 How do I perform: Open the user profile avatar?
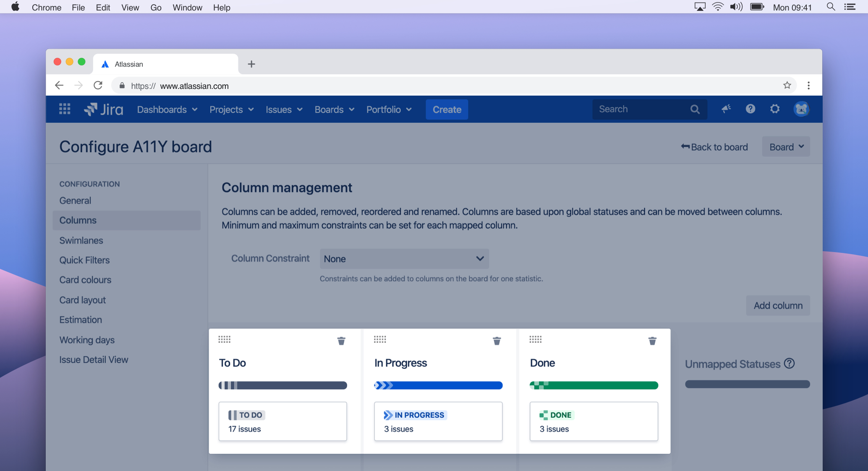(x=801, y=109)
